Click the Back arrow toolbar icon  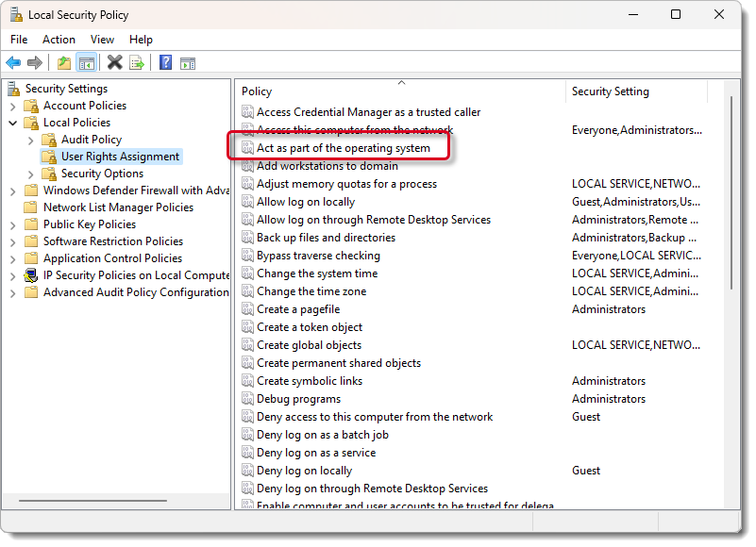point(13,63)
